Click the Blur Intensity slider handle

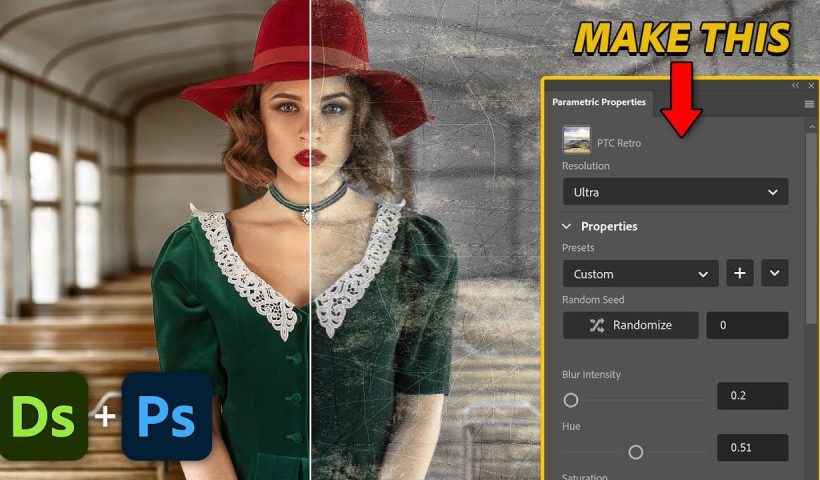(x=571, y=400)
